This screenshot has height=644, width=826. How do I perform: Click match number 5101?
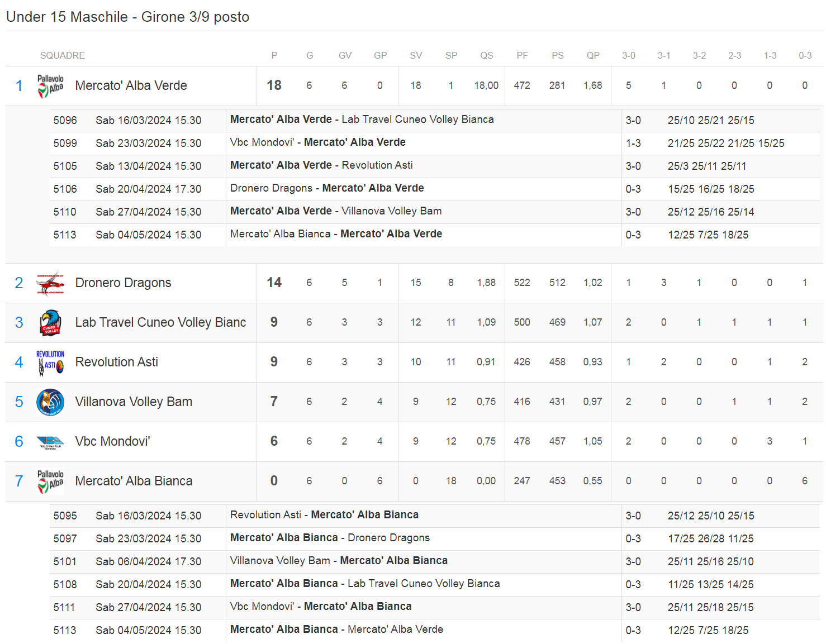[65, 562]
